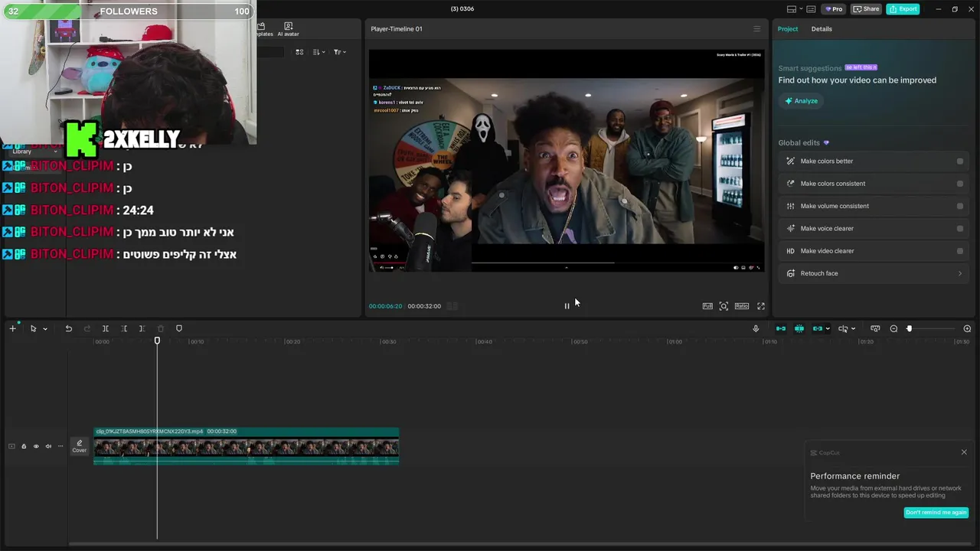Toggle auto snapping on timeline

pos(799,328)
